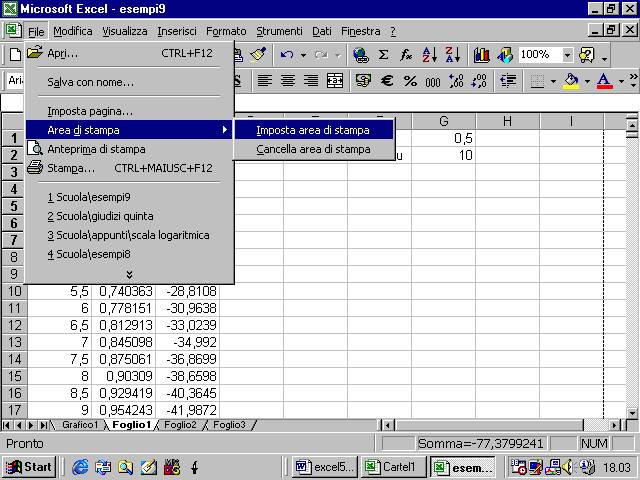The width and height of the screenshot is (640, 480).
Task: Open the Fill Color dropdown arrow
Action: click(x=587, y=81)
